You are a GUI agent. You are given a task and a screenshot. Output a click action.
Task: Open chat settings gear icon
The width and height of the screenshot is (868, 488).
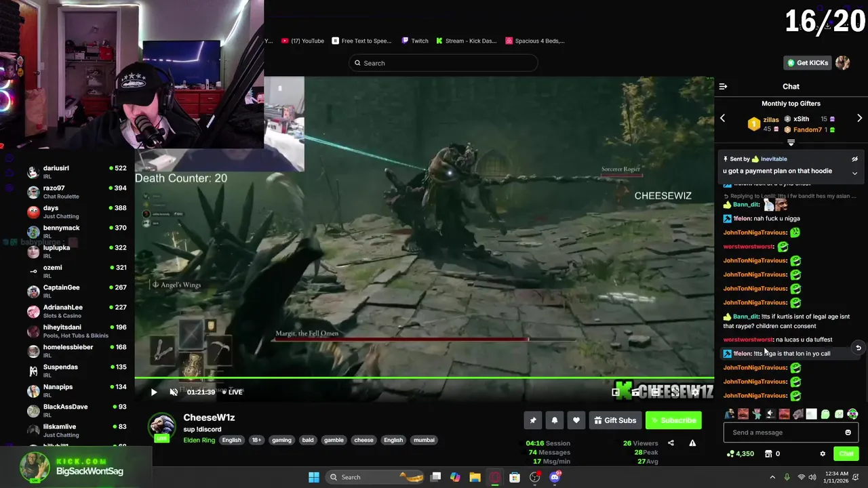point(823,454)
